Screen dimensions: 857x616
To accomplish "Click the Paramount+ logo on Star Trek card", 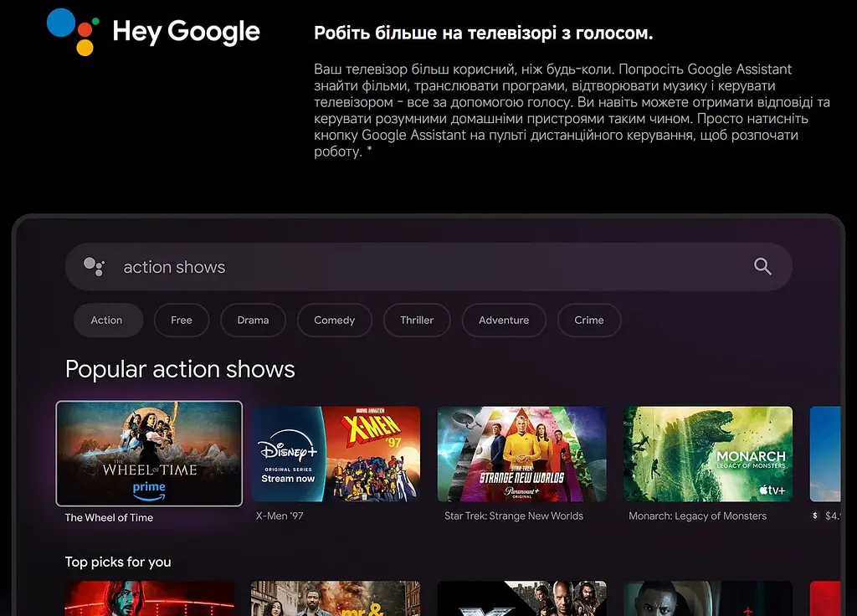I will pos(522,492).
